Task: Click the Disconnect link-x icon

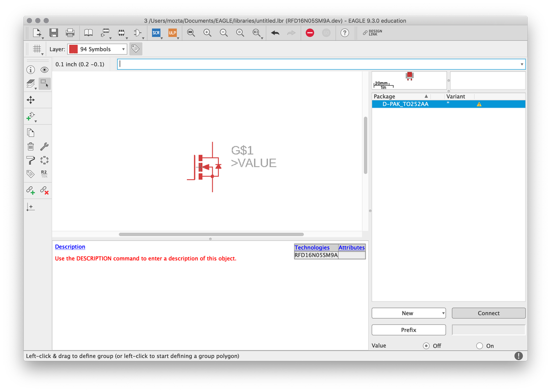Action: (x=44, y=190)
